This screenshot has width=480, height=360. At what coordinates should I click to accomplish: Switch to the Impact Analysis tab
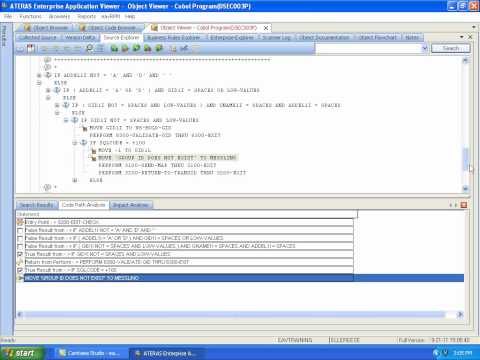131,205
